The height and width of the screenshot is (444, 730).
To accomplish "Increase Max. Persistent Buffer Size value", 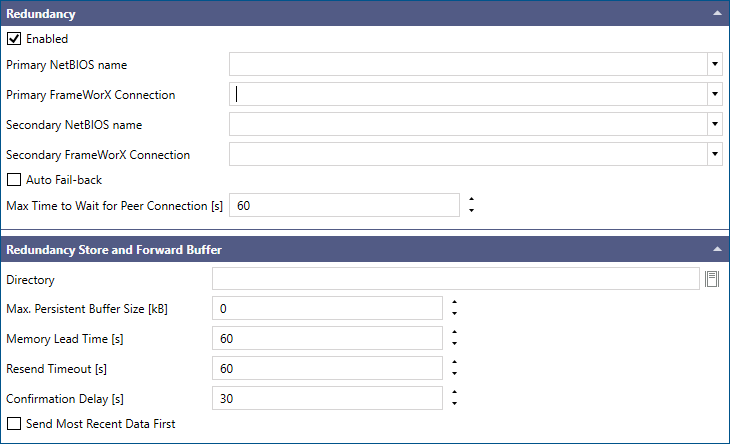I will [454, 302].
